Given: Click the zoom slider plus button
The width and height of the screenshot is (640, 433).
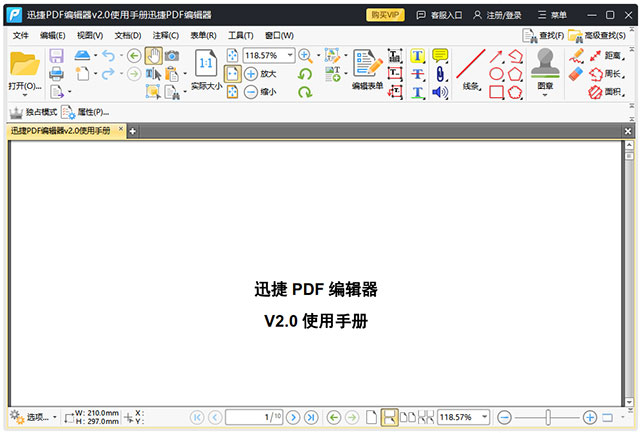Looking at the screenshot, I should (589, 417).
